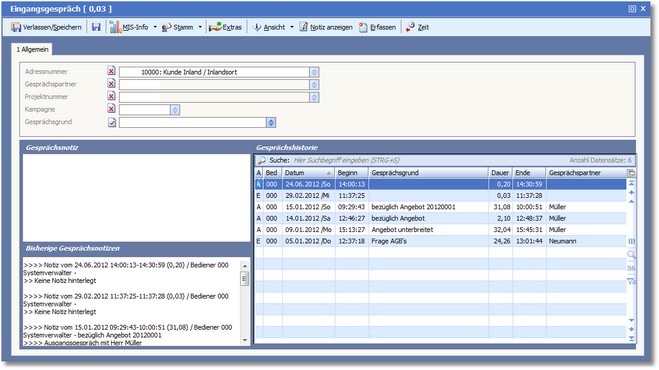Click into the Suche search field
659x370 pixels.
[x=429, y=160]
